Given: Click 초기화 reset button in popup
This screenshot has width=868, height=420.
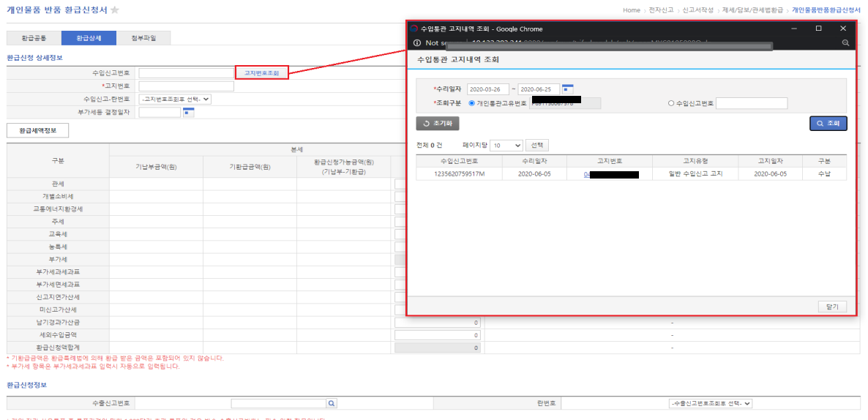Looking at the screenshot, I should (438, 124).
